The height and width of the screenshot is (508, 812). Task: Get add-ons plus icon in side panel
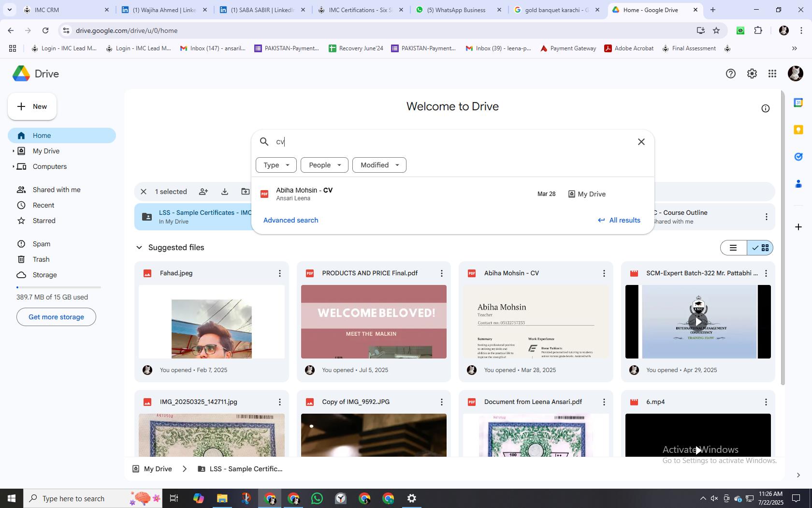798,226
